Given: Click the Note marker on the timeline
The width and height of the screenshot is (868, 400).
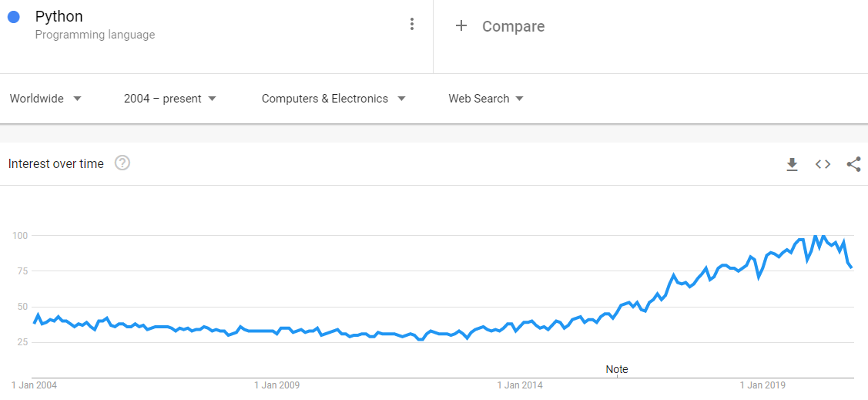Looking at the screenshot, I should click(x=617, y=369).
